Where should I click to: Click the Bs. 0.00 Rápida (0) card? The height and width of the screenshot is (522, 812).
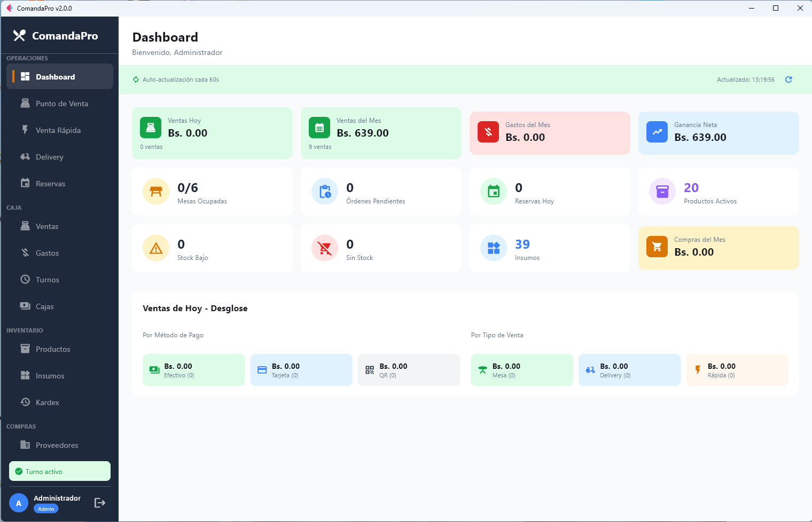pos(737,370)
